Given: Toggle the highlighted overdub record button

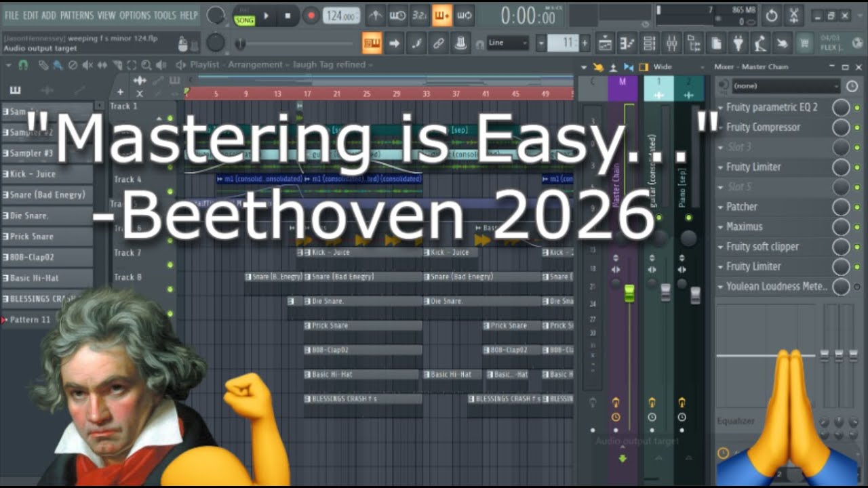Looking at the screenshot, I should [441, 15].
